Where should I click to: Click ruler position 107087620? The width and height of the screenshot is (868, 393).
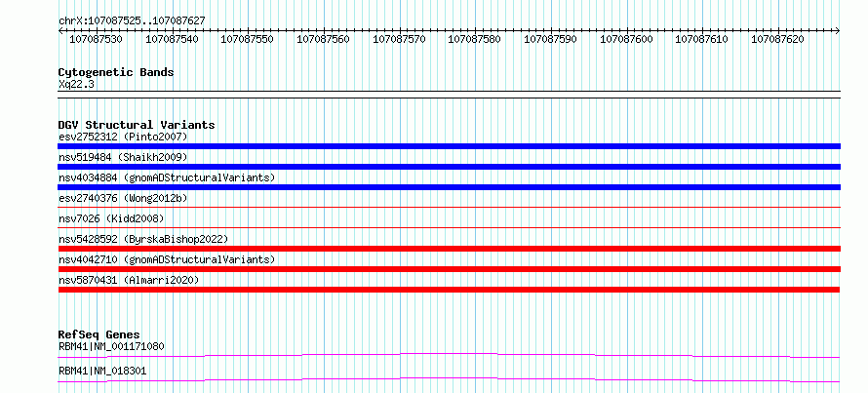pyautogui.click(x=777, y=39)
